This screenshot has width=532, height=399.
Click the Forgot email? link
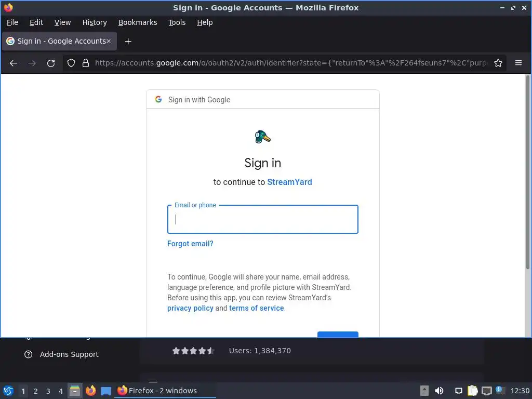pyautogui.click(x=190, y=244)
